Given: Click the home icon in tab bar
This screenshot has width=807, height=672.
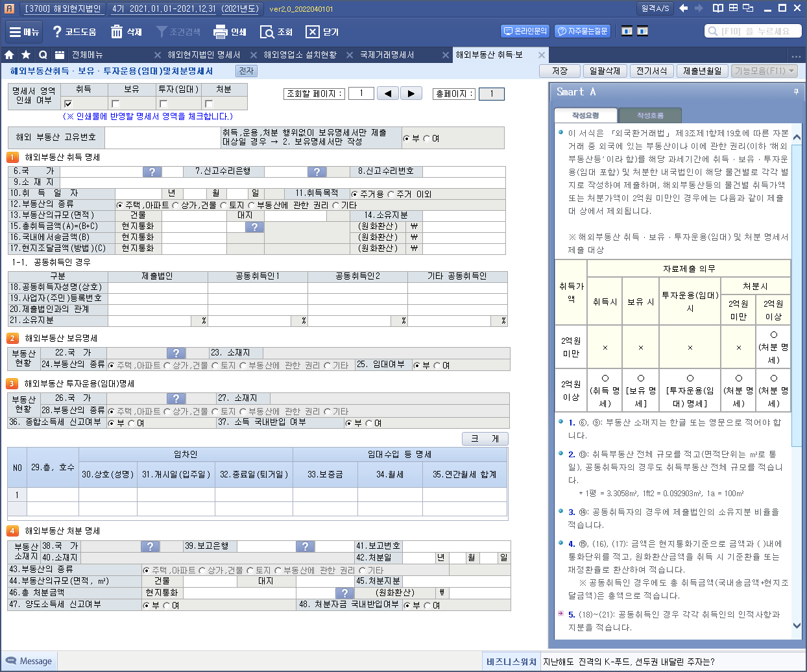Looking at the screenshot, I should [x=9, y=55].
